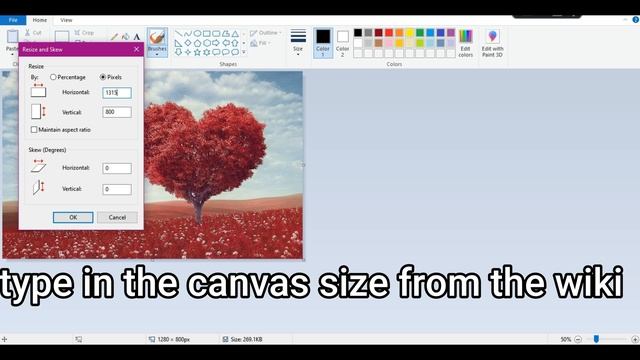The image size is (640, 360).
Task: Choose the Oval shape
Action: [198, 33]
